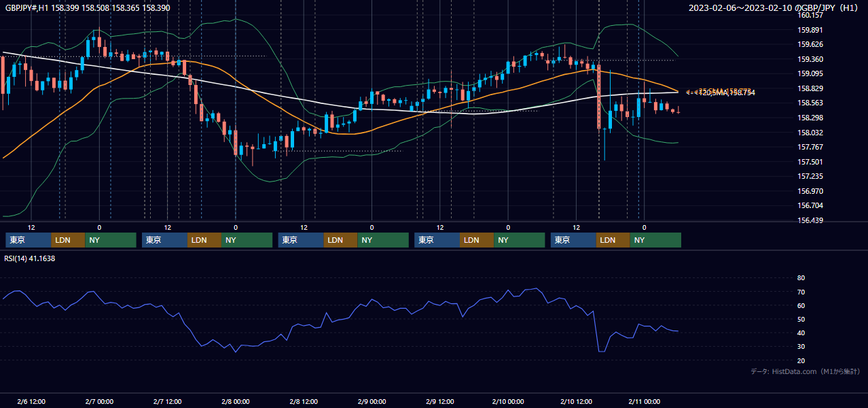Click the overlapping SMA value label near 158.754
This screenshot has width=868, height=408.
click(720, 92)
